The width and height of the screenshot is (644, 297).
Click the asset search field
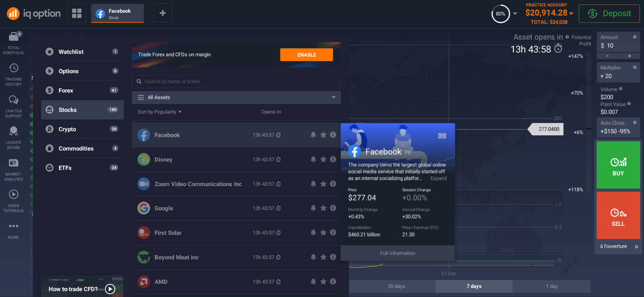[236, 82]
